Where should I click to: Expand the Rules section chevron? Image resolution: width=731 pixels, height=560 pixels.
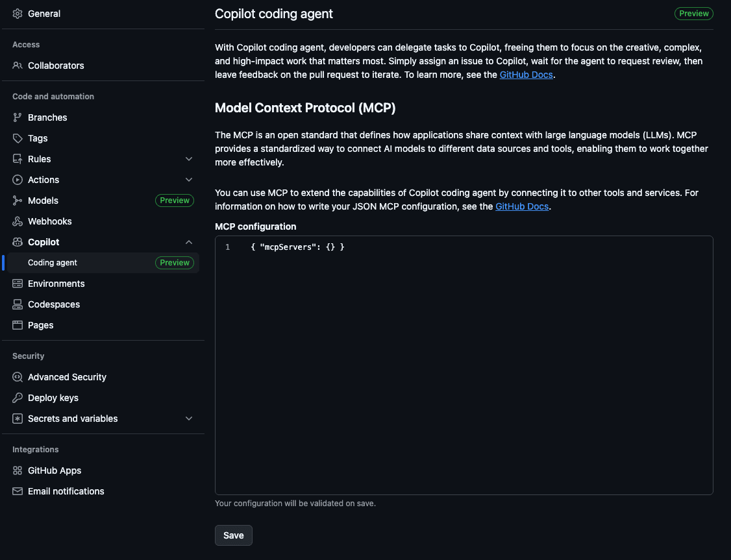pyautogui.click(x=189, y=159)
